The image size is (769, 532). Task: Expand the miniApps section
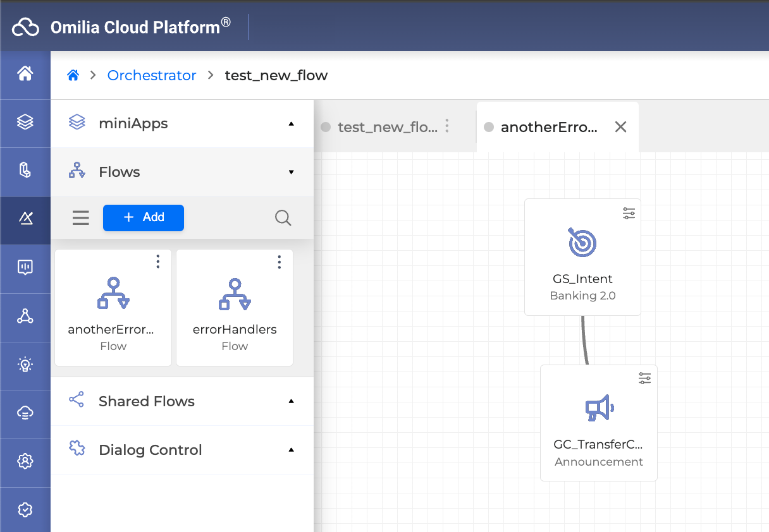point(291,124)
